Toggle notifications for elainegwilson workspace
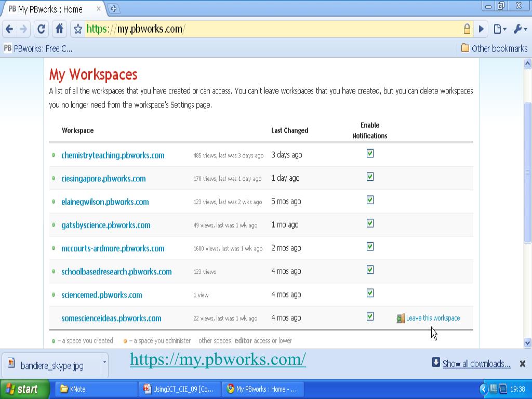The height and width of the screenshot is (399, 532). coord(370,200)
